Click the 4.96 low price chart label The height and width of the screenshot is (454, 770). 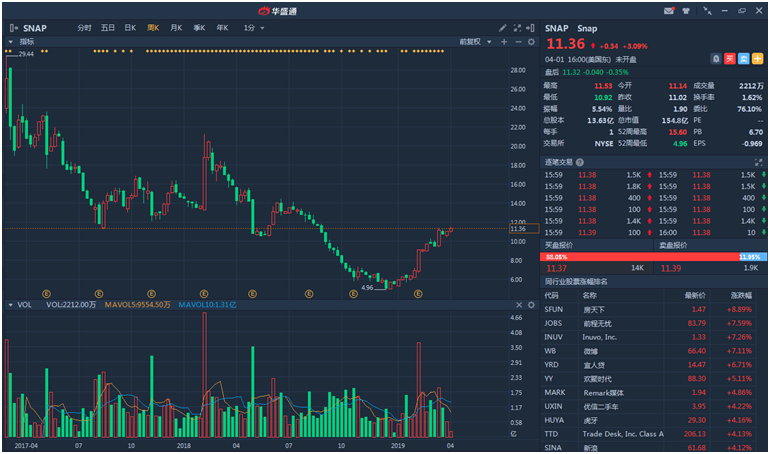tap(367, 288)
